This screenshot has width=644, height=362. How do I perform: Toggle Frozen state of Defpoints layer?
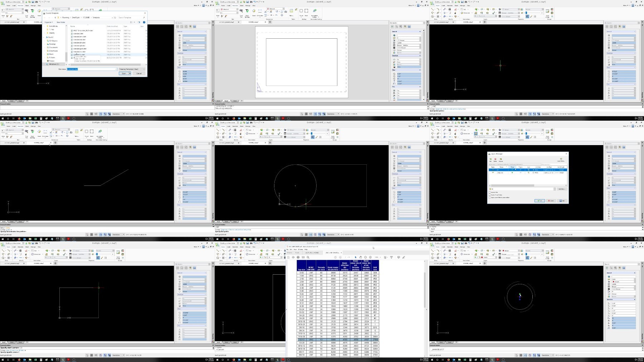tap(521, 173)
